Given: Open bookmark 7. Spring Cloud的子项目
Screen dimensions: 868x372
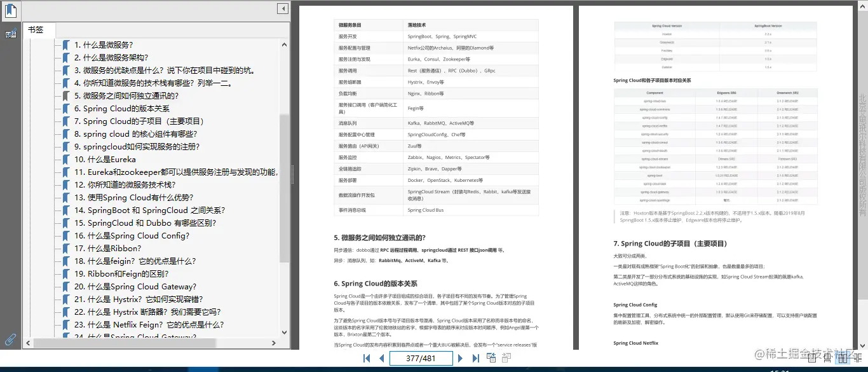Looking at the screenshot, I should pos(139,121).
